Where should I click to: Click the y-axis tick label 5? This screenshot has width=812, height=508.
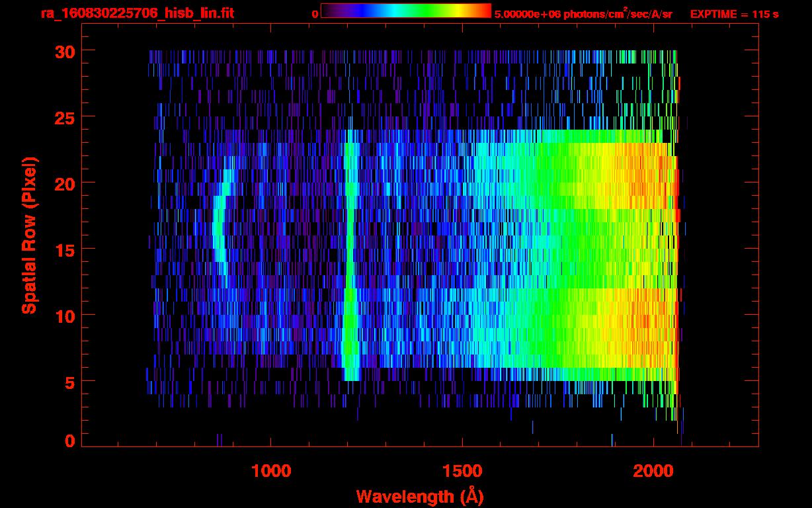[69, 382]
